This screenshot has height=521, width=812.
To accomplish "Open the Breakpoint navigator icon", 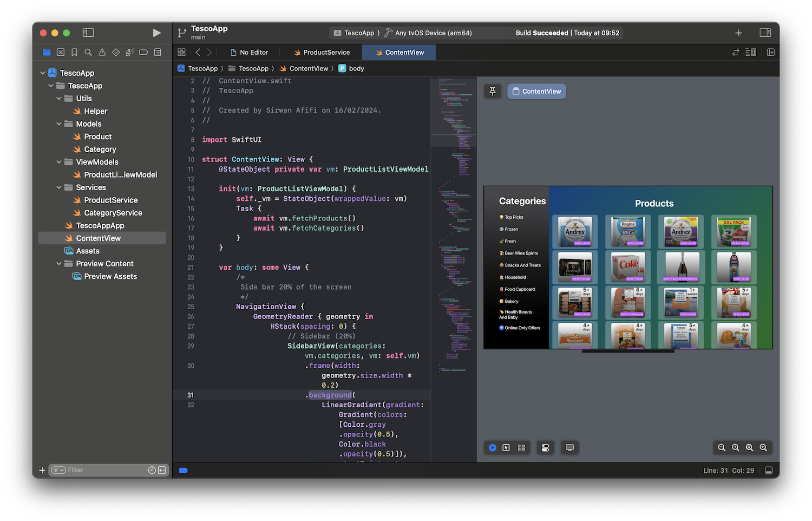I will point(143,53).
